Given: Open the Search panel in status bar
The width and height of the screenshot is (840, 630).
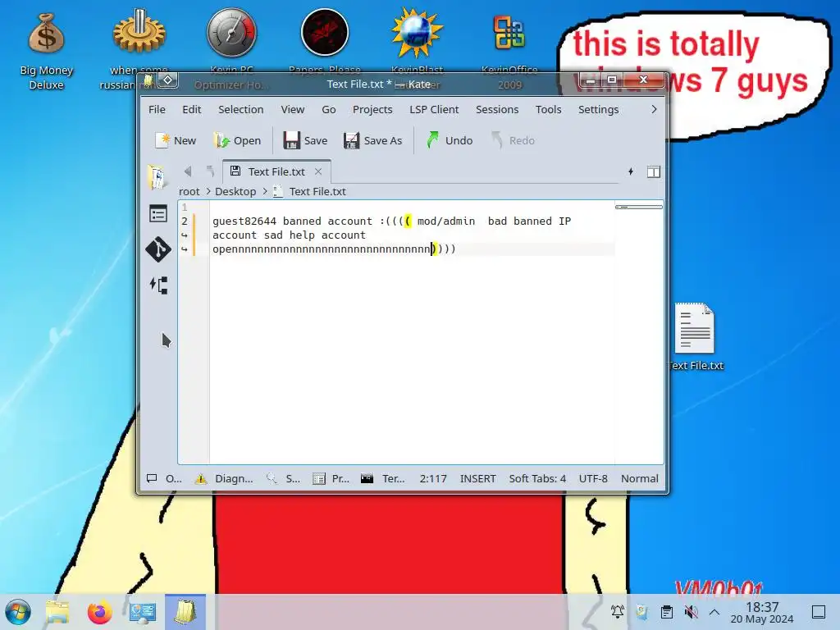Looking at the screenshot, I should coord(284,478).
